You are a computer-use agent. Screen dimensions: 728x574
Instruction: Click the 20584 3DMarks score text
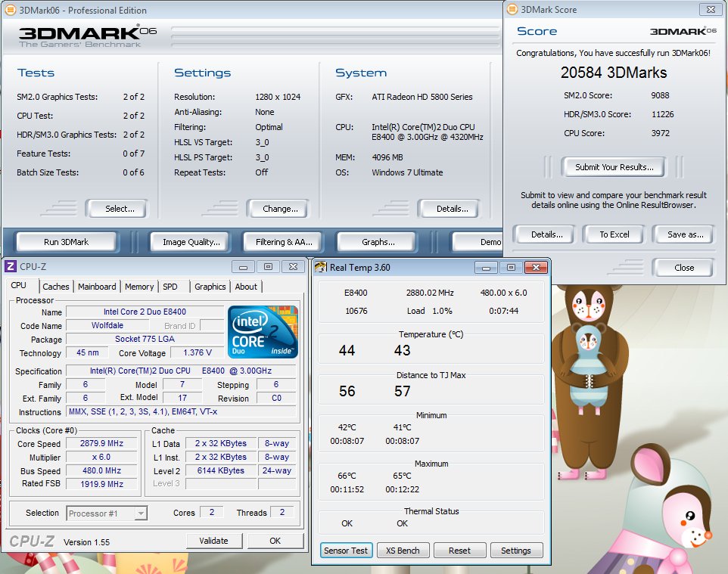[613, 73]
